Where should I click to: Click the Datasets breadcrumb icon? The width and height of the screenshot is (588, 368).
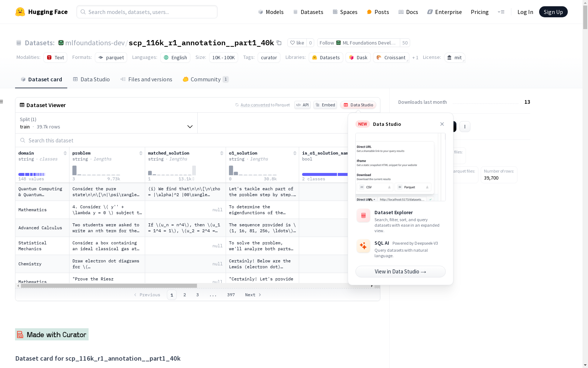click(x=19, y=43)
